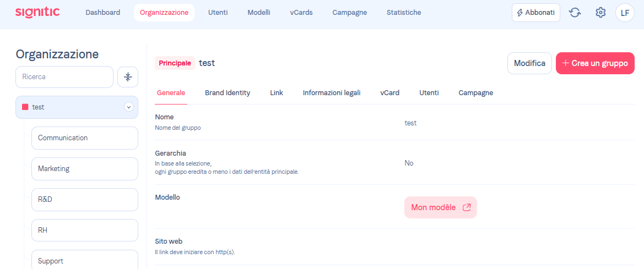Select the vCard tab of the group
This screenshot has height=269, width=644.
(x=389, y=93)
